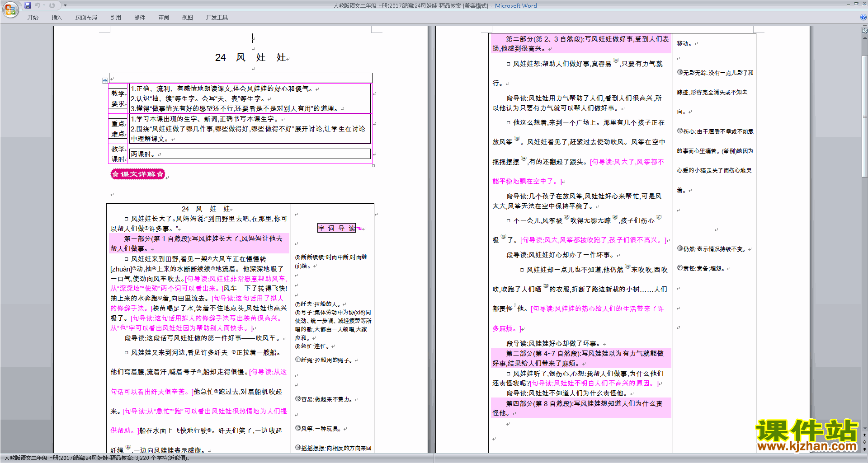868x463 pixels.
Task: Jump to next page browse button
Action: [865, 449]
